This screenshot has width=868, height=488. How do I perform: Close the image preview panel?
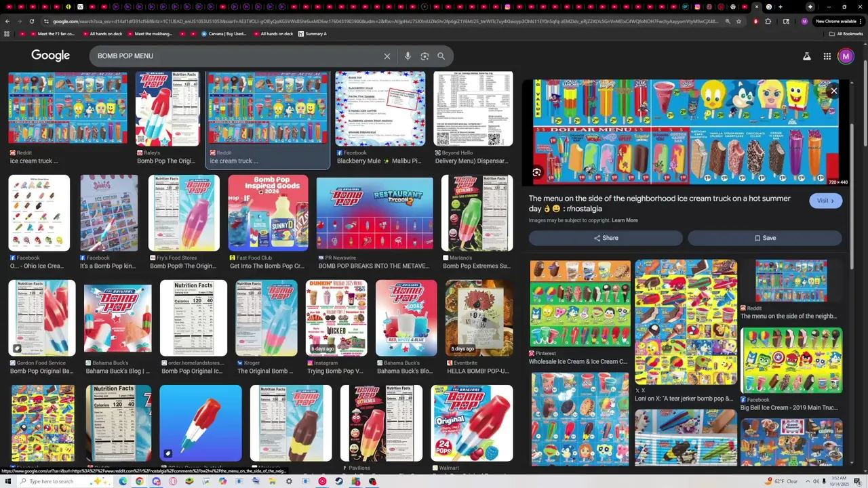pyautogui.click(x=833, y=91)
